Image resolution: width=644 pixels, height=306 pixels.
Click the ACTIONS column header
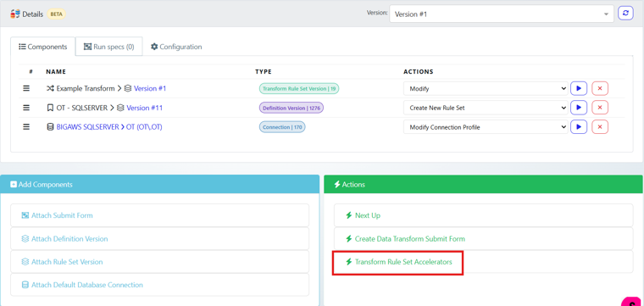pyautogui.click(x=418, y=71)
